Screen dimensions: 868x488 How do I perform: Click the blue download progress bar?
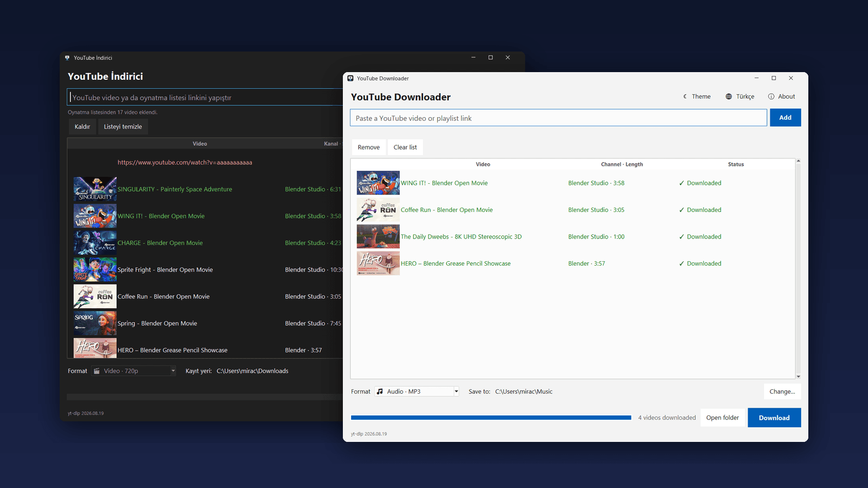click(491, 418)
